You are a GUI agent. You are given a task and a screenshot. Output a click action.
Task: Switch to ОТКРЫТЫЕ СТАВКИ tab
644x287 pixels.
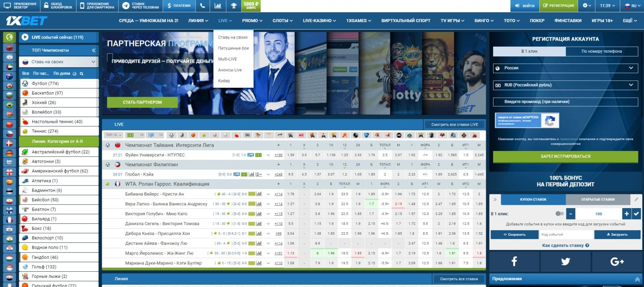point(598,199)
